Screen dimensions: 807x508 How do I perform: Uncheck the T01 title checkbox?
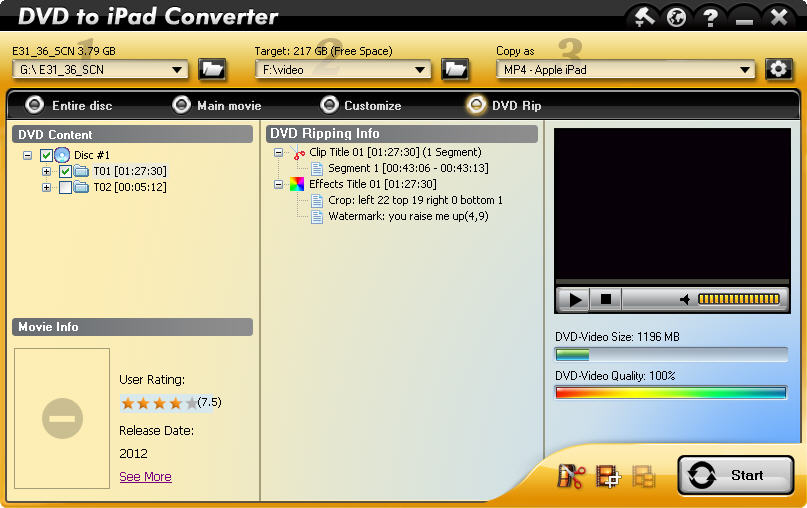pyautogui.click(x=65, y=171)
